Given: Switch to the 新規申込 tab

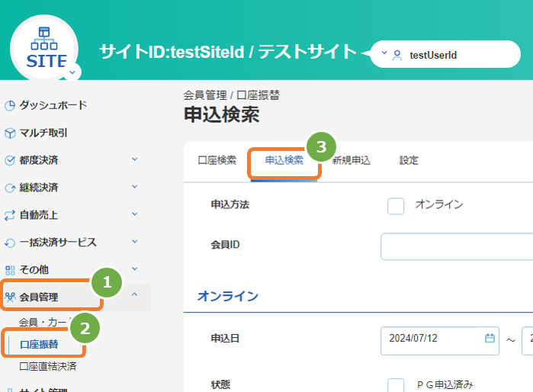Looking at the screenshot, I should [x=352, y=160].
